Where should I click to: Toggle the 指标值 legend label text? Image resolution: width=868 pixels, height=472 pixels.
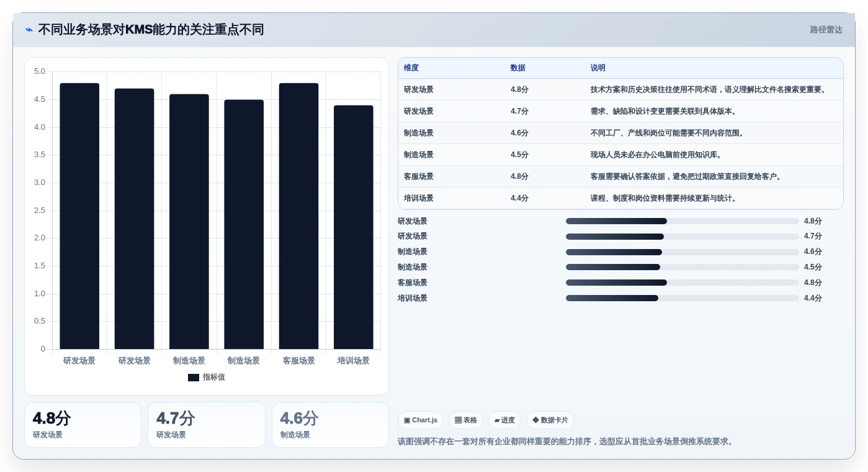[x=214, y=378]
